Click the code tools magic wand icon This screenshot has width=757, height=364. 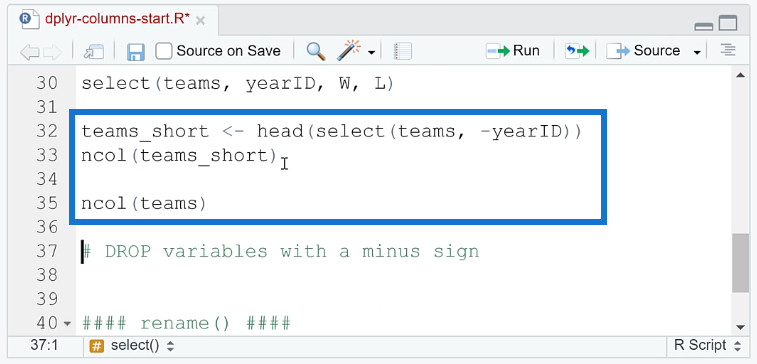click(x=350, y=51)
